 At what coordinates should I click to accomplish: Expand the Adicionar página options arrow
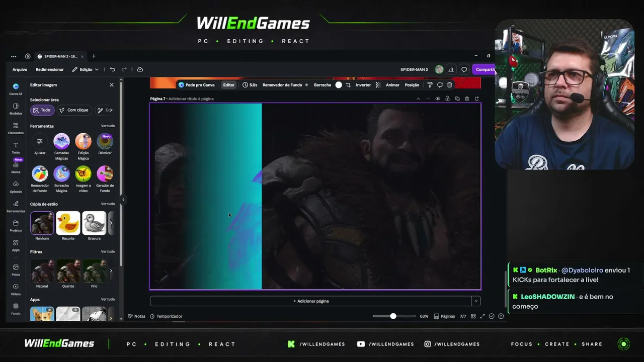pyautogui.click(x=475, y=301)
